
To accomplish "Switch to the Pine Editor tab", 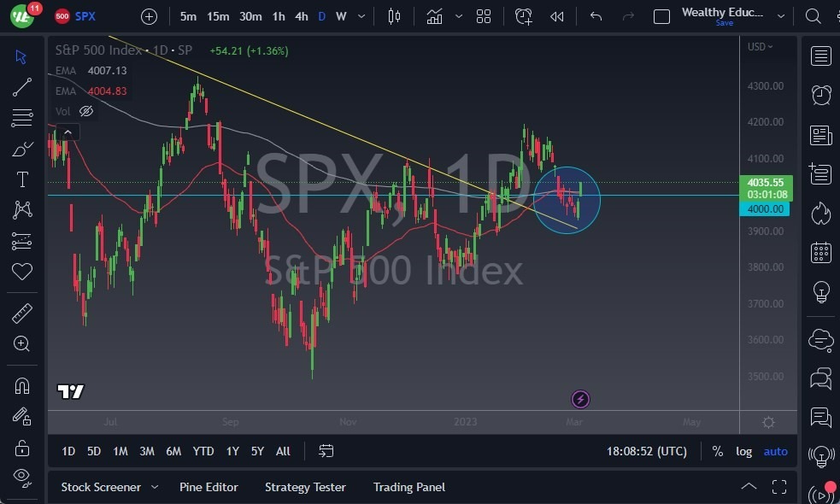I will pos(209,487).
